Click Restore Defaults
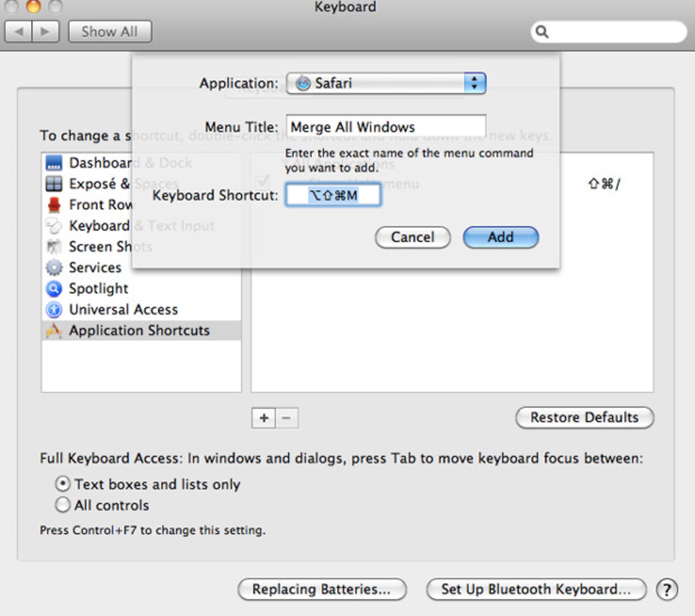The width and height of the screenshot is (695, 616). (x=585, y=417)
